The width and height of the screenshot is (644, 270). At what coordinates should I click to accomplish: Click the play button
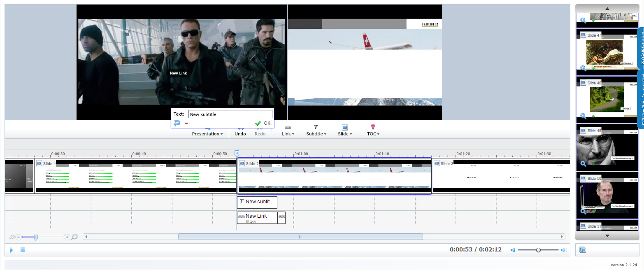pyautogui.click(x=11, y=250)
